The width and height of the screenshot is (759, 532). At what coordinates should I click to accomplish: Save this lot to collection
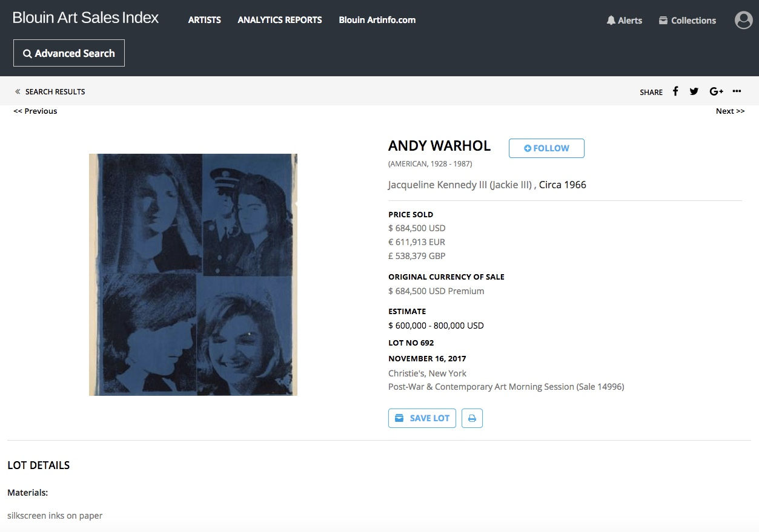[x=422, y=418]
